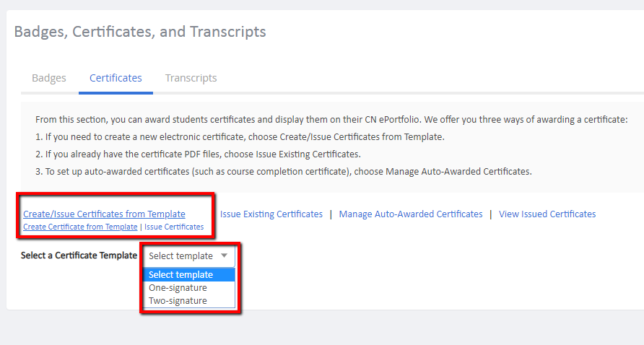
Task: Click instruction line two about certificate PDF files
Action: click(198, 154)
